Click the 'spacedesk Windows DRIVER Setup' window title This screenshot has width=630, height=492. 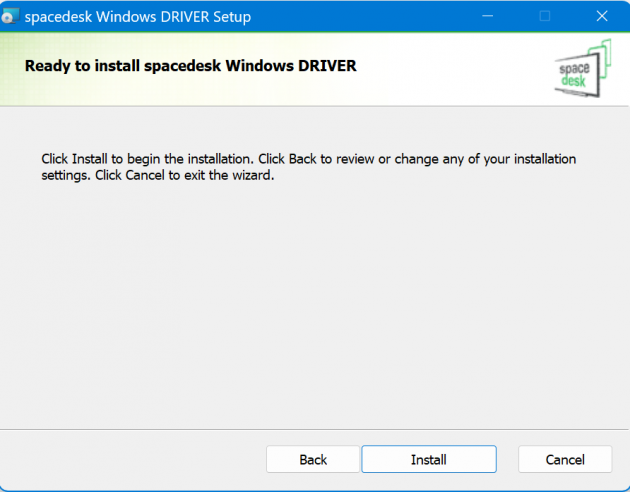coord(137,17)
